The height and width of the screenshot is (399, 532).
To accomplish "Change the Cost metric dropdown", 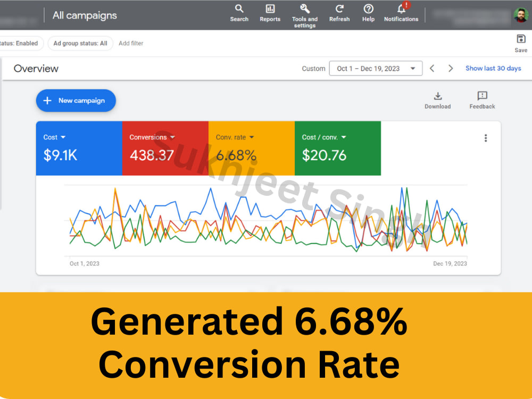I will pos(54,137).
